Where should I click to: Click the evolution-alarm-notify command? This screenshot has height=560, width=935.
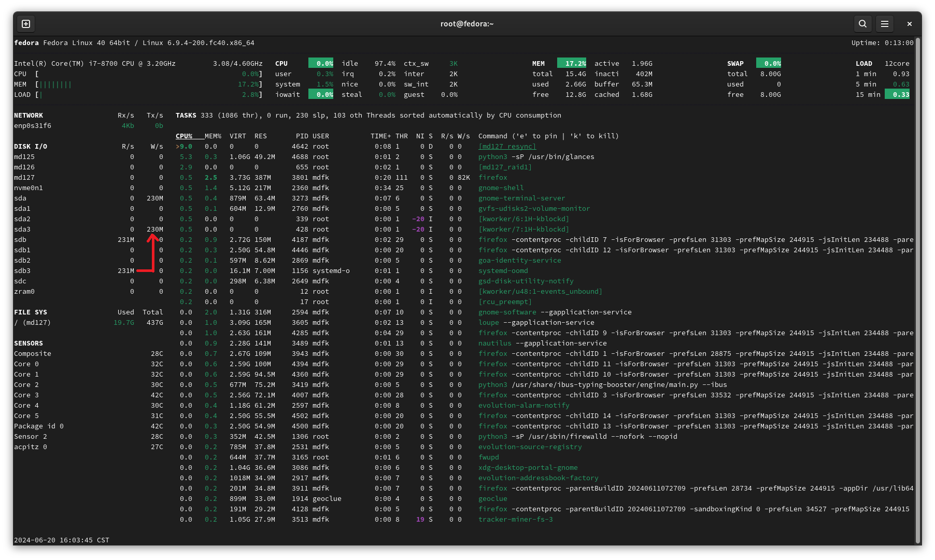(523, 406)
